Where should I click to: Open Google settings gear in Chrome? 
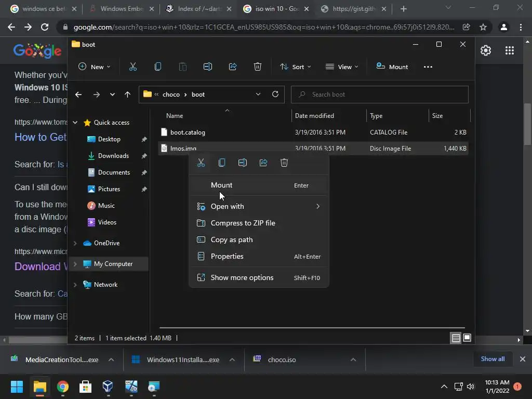(486, 50)
